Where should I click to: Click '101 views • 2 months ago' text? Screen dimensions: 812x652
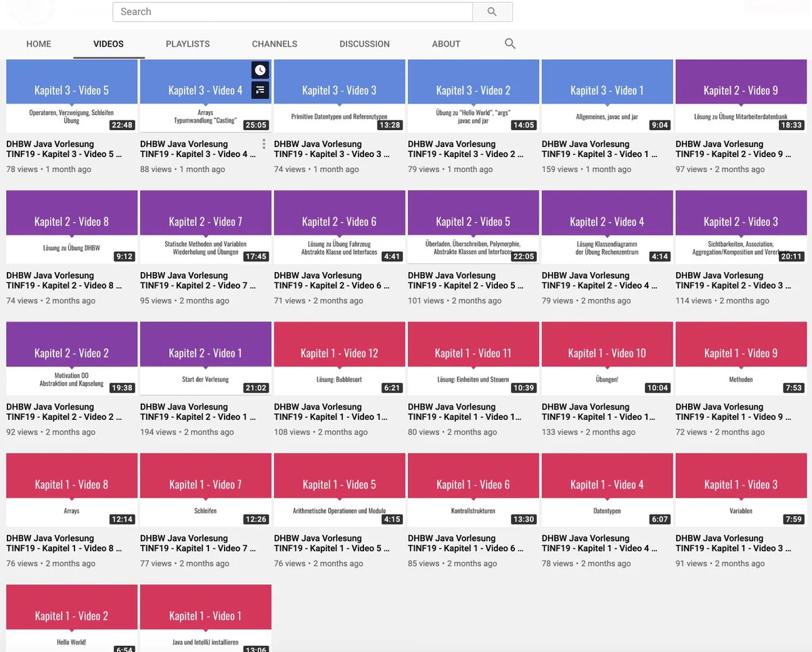coord(455,301)
